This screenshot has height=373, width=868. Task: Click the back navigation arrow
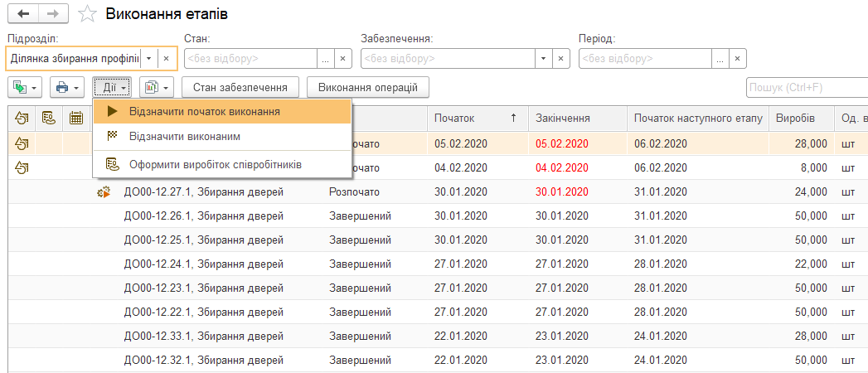coord(23,14)
